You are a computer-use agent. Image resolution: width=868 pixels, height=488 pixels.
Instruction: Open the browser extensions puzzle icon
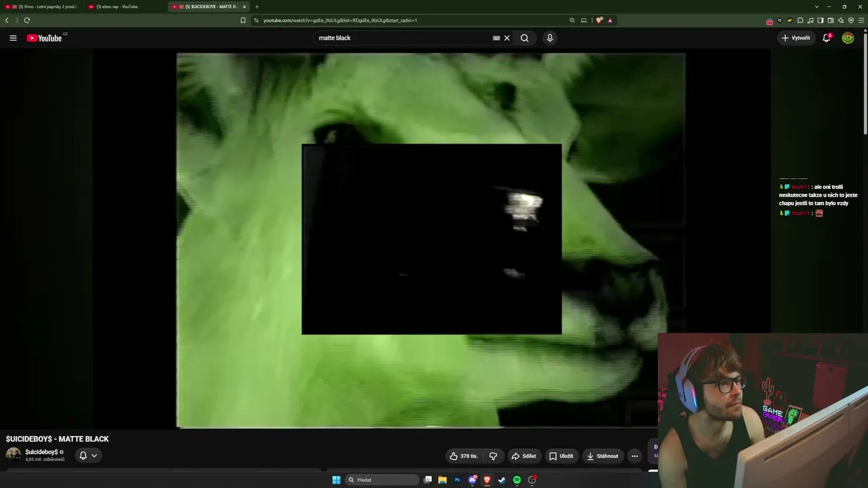pyautogui.click(x=800, y=20)
